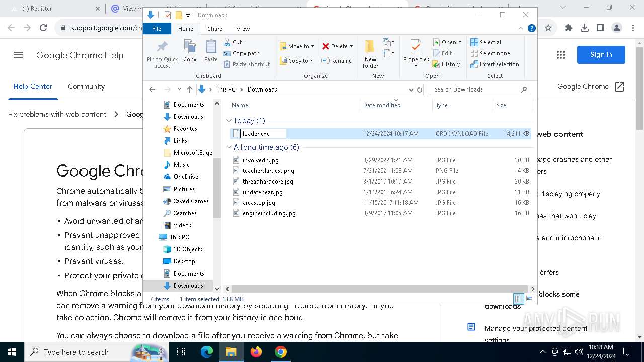This screenshot has width=644, height=362.
Task: Open recent locations dropdown arrow
Action: pos(179,89)
